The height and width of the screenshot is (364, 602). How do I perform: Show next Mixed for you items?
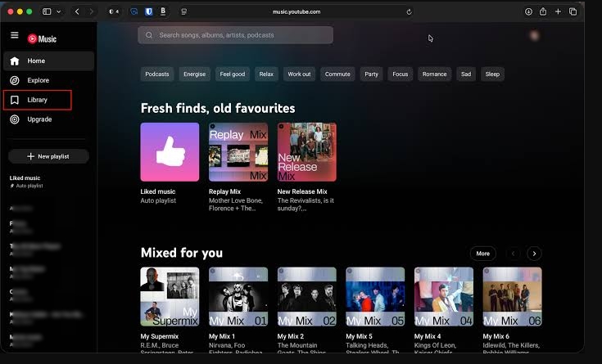[x=534, y=254]
